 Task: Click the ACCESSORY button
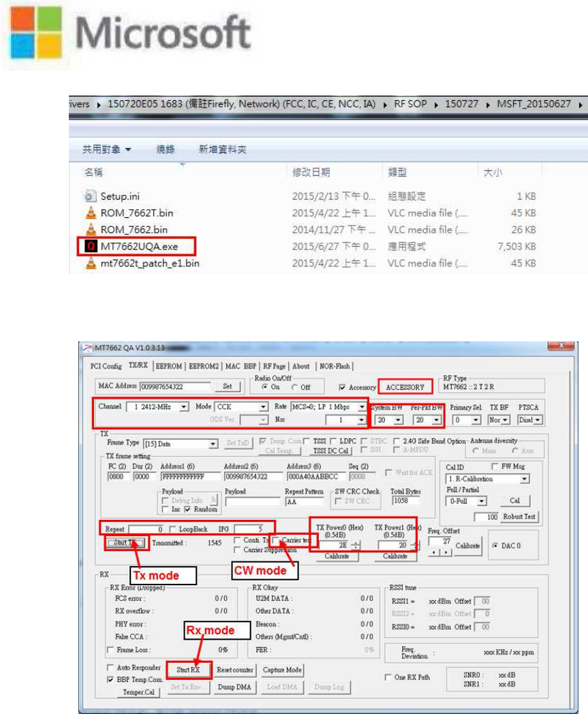point(405,387)
